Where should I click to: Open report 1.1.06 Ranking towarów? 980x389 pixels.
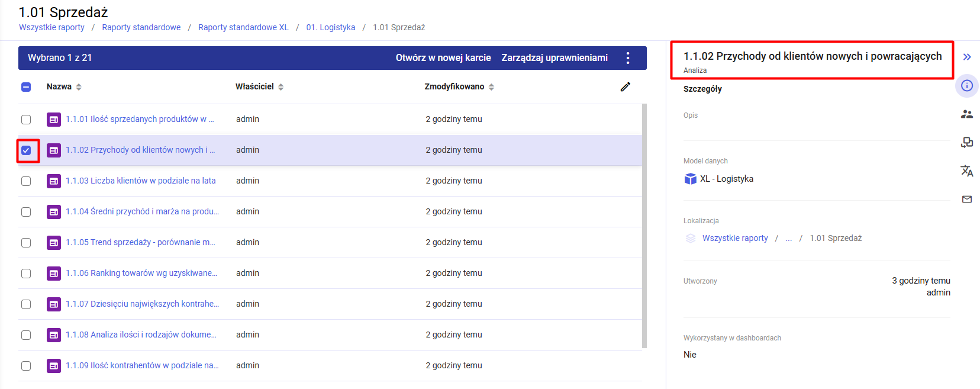(141, 273)
